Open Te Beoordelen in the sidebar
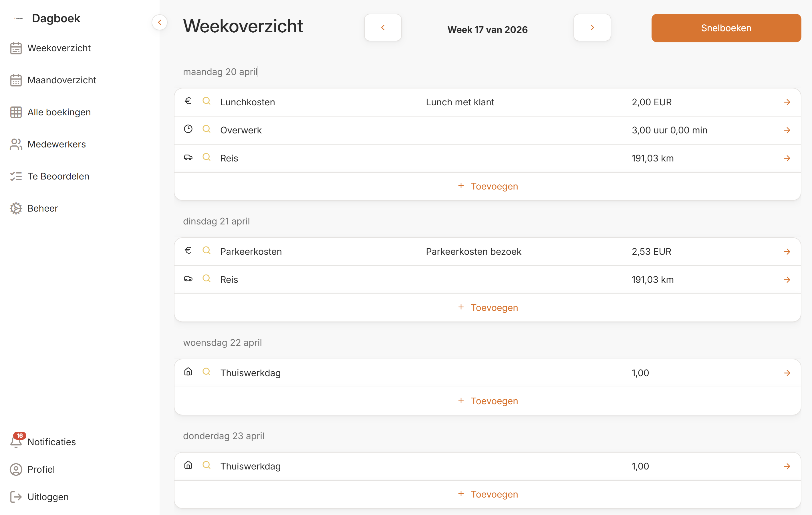The width and height of the screenshot is (812, 515). point(58,177)
